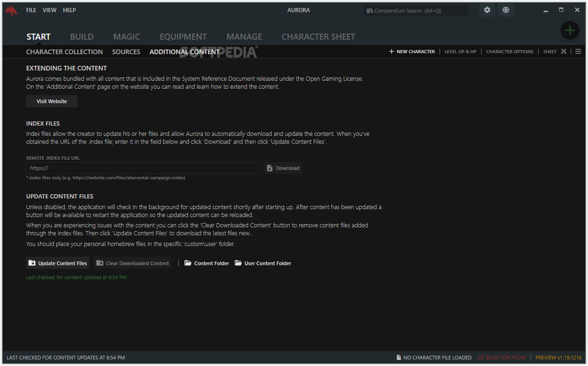The image size is (588, 366).
Task: Click status bar Last Checked For Content Updates
Action: click(66, 358)
